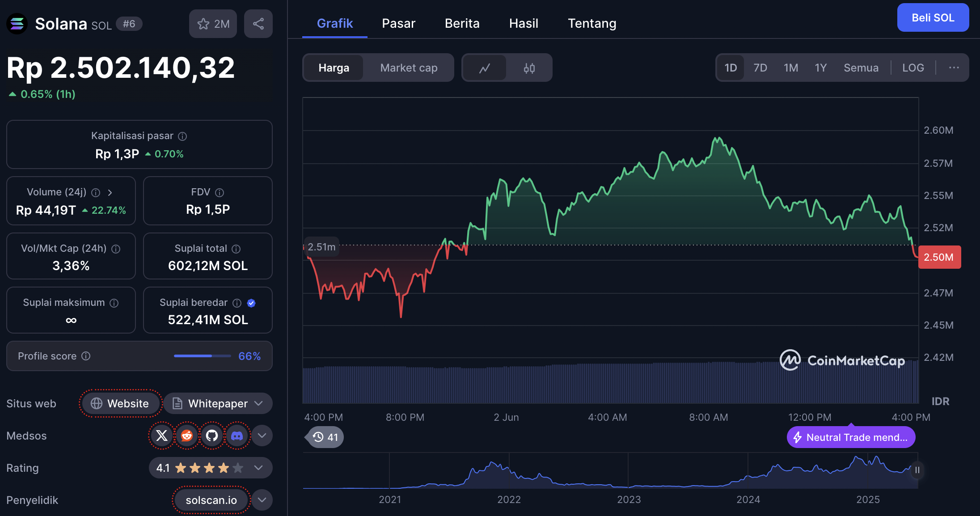Click the 2.51m opening price marker

tap(321, 247)
